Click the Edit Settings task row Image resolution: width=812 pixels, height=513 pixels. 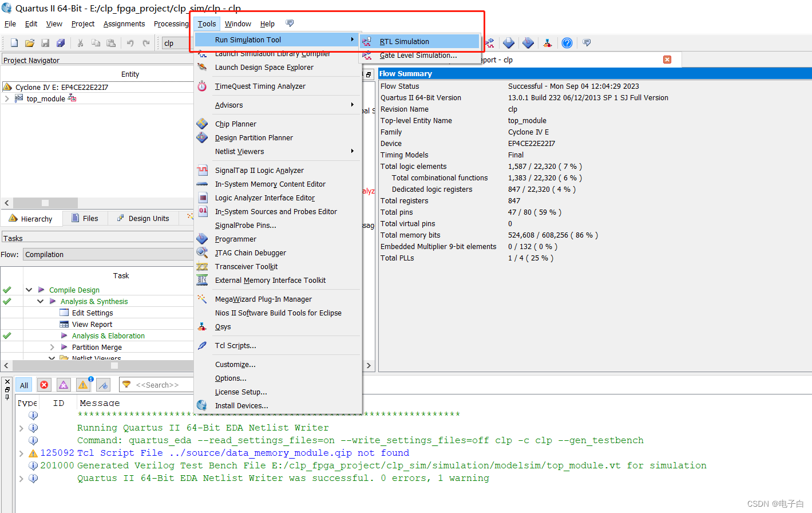pyautogui.click(x=92, y=313)
